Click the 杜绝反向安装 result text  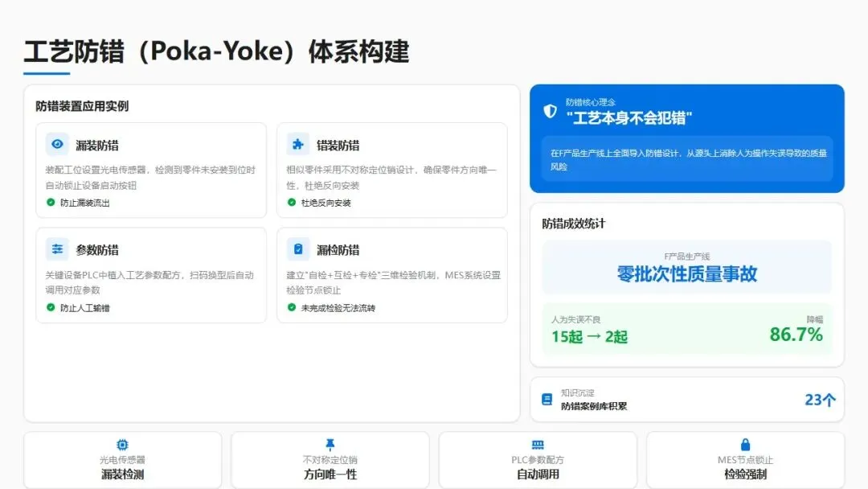(325, 203)
